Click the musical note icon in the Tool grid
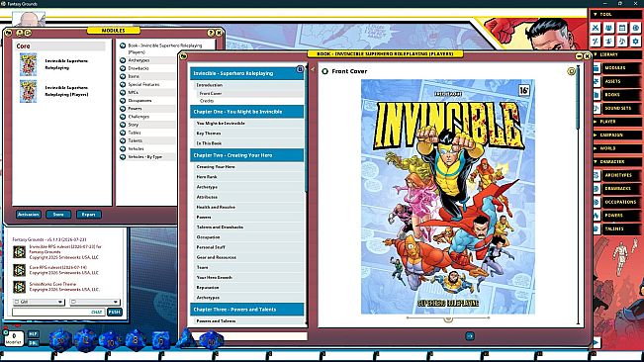This screenshot has width=644, height=362. tap(622, 41)
